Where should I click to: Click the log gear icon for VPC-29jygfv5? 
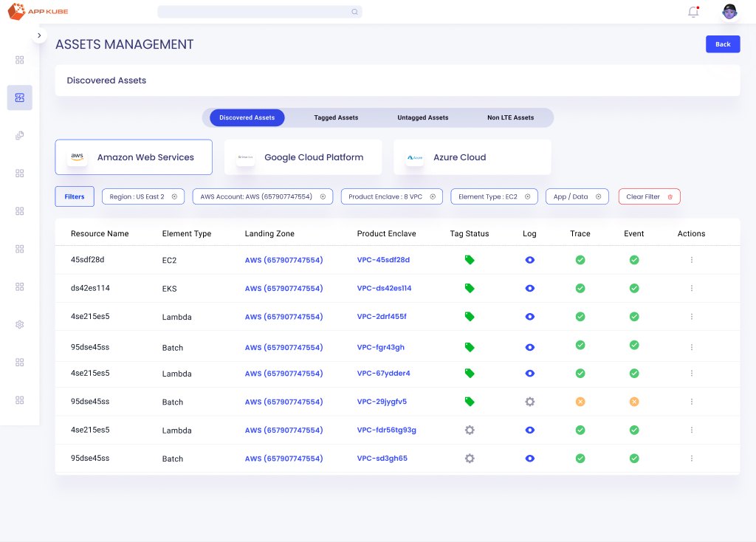[x=530, y=402]
